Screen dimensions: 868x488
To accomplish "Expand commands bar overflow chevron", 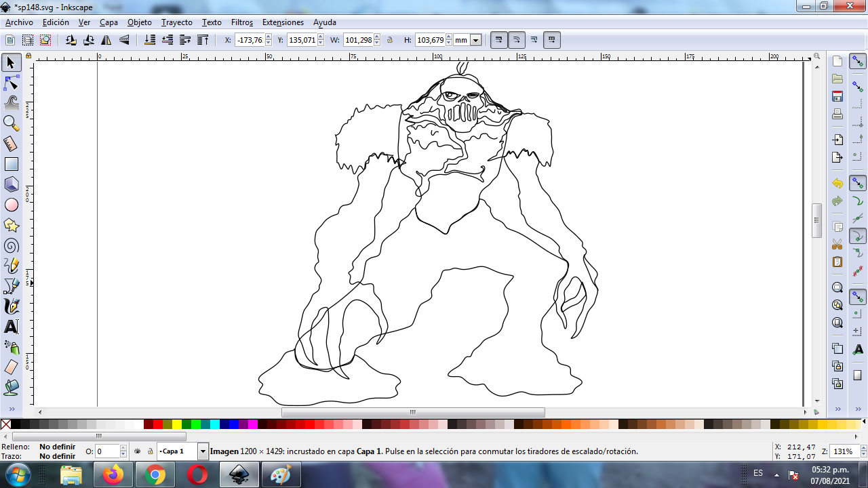I will (x=837, y=409).
